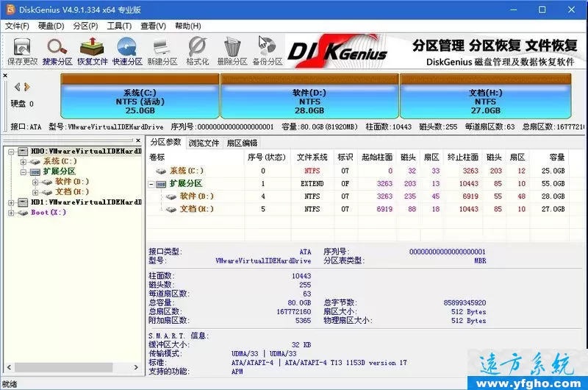
Task: Click the Delete Partition (删除分区) trash icon
Action: 232,51
